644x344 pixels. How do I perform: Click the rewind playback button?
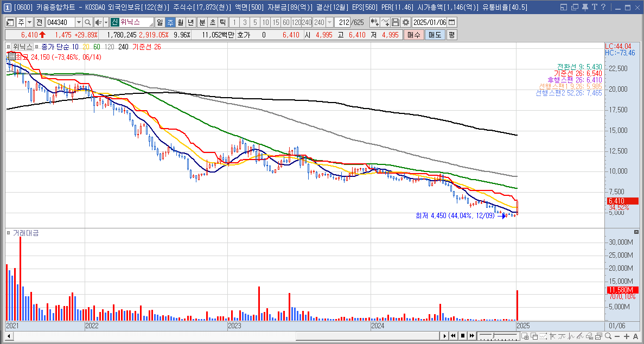pos(454,336)
